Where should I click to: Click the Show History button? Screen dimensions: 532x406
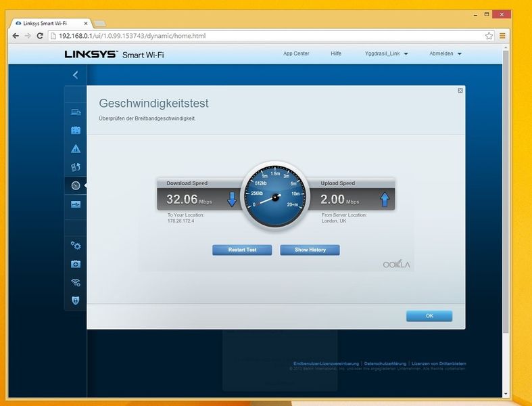(x=310, y=250)
